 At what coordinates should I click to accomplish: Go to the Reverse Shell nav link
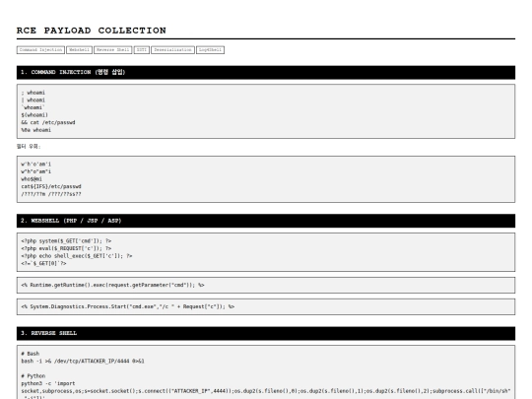[x=113, y=50]
